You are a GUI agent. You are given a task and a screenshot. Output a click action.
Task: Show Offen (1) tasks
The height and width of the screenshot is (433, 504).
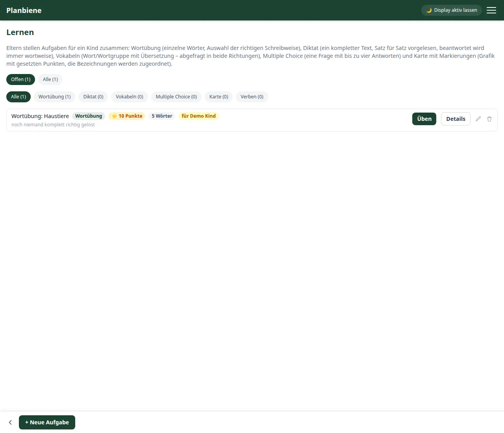(x=21, y=80)
